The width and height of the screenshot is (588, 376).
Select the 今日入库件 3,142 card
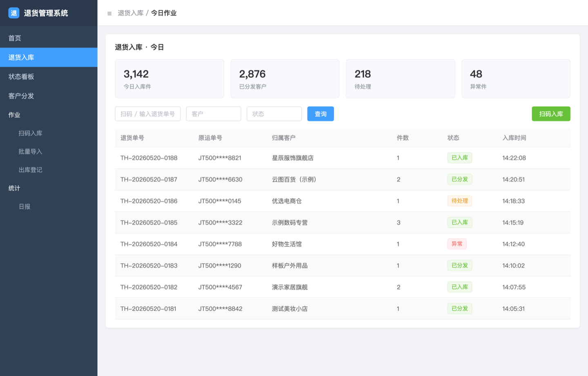(169, 79)
